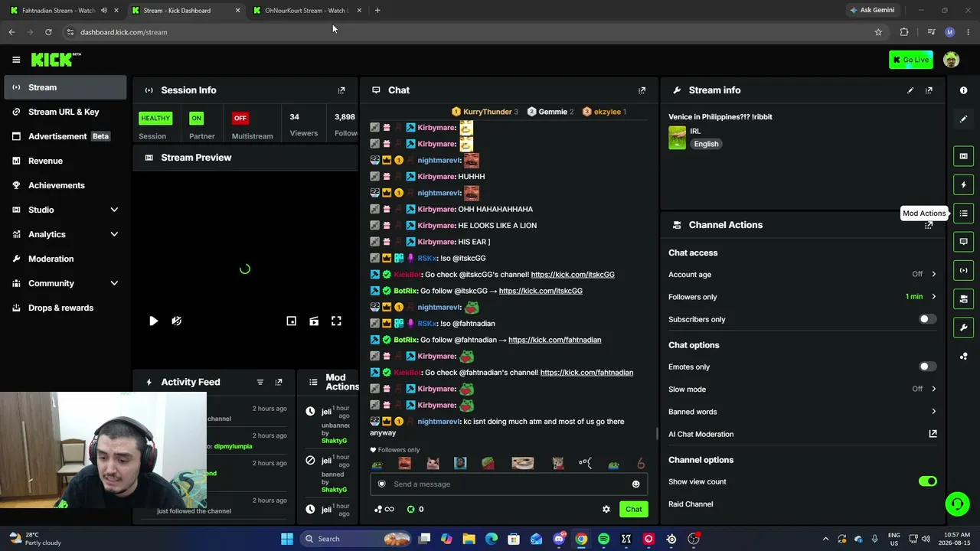This screenshot has height=551, width=980.
Task: Click the broadcast signal rail icon
Action: point(964,270)
